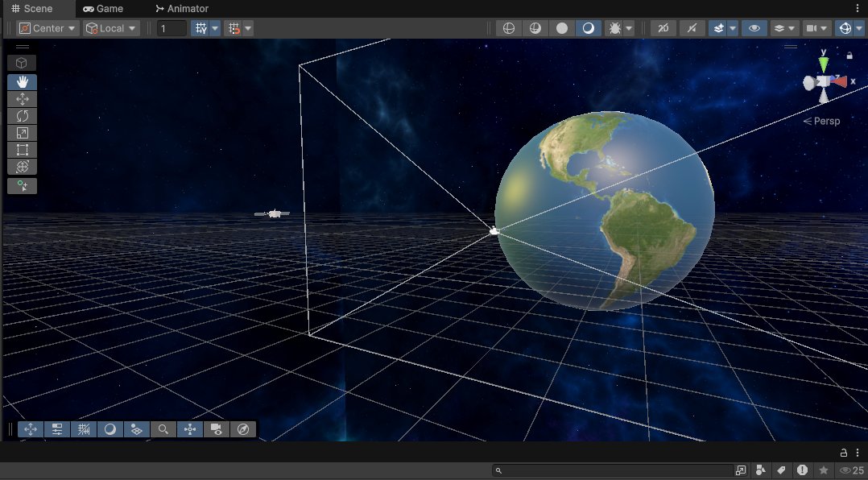Toggle the scene view lock icon
Viewport: 868px width, 480px height.
(x=849, y=56)
